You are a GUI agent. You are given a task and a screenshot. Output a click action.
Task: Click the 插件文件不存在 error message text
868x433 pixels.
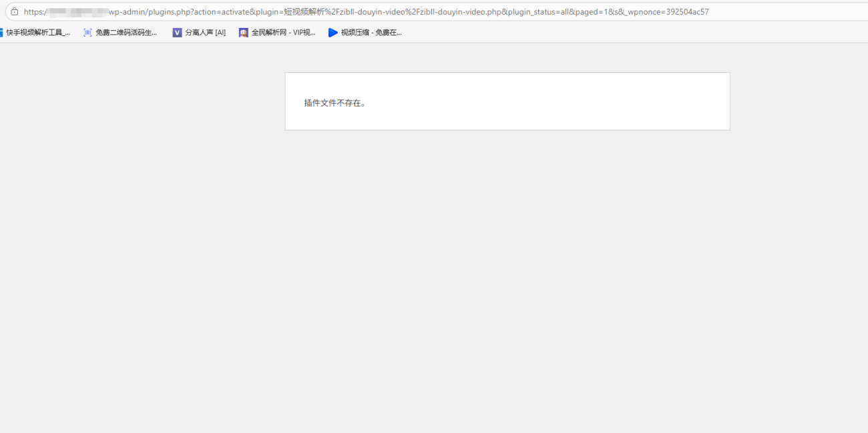click(335, 103)
